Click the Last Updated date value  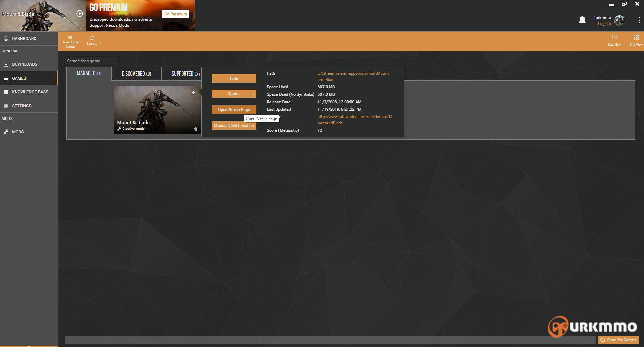(x=339, y=109)
